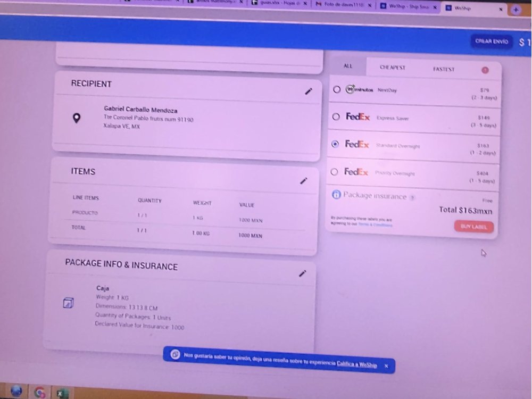Click the Caja package box icon
Screen dimensions: 532x399
point(68,303)
